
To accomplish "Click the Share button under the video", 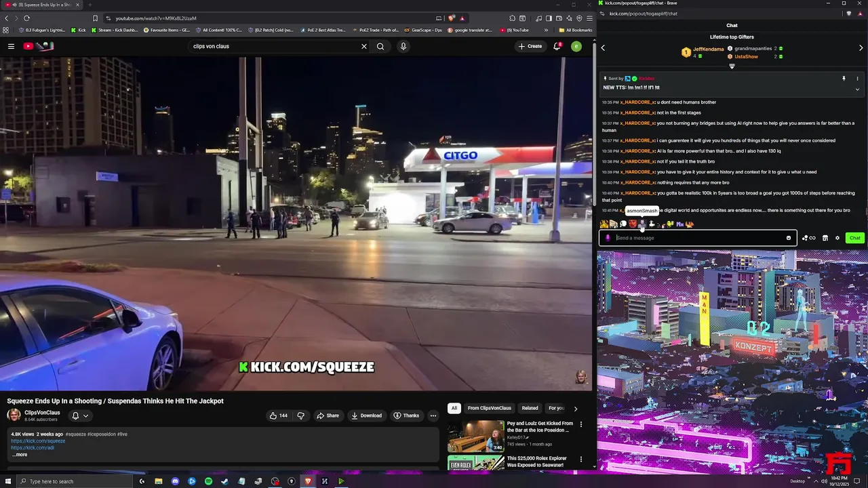I will click(x=328, y=415).
